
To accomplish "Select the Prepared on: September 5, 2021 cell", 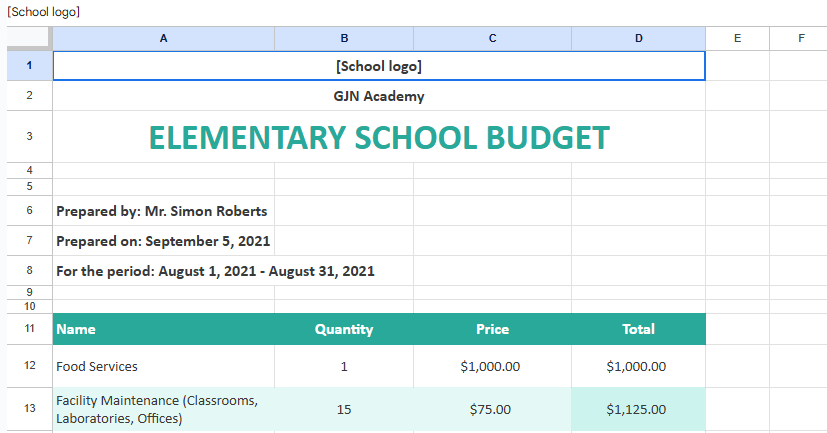I will point(163,241).
